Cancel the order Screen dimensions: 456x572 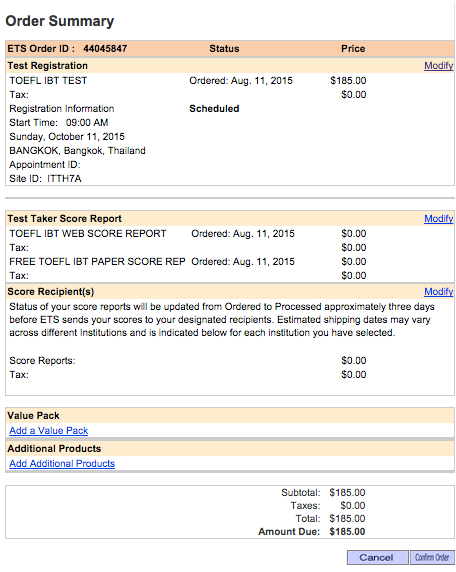(x=378, y=557)
